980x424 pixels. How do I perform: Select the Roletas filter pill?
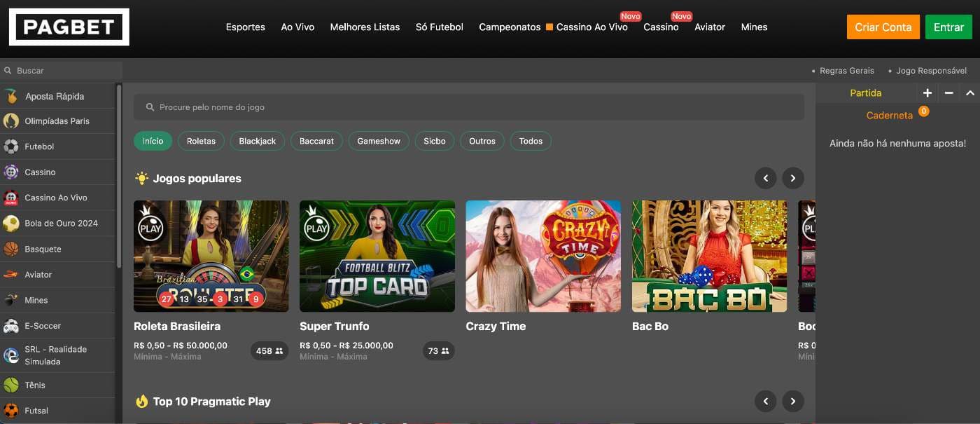click(201, 141)
